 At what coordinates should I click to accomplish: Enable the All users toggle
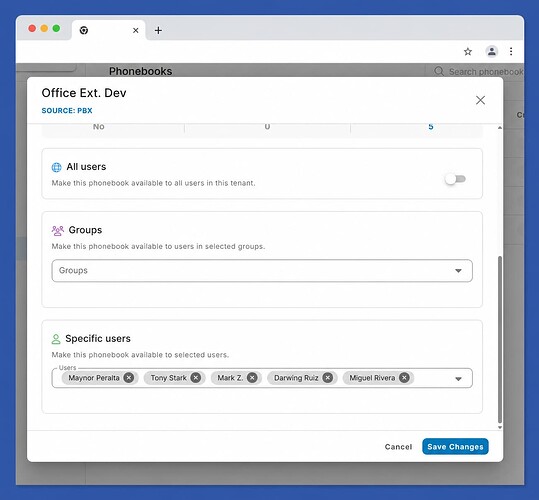tap(455, 179)
